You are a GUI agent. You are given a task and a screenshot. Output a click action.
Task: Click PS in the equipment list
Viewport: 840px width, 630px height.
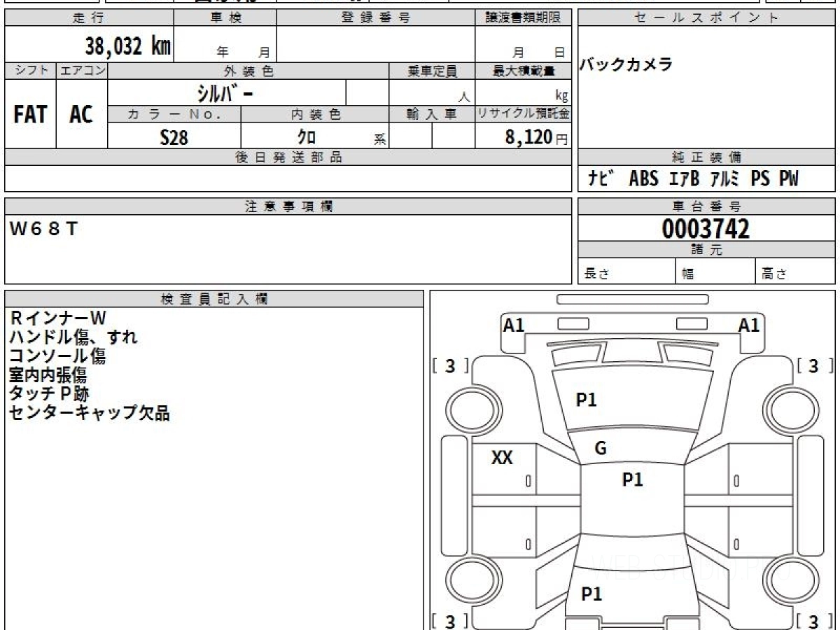760,179
